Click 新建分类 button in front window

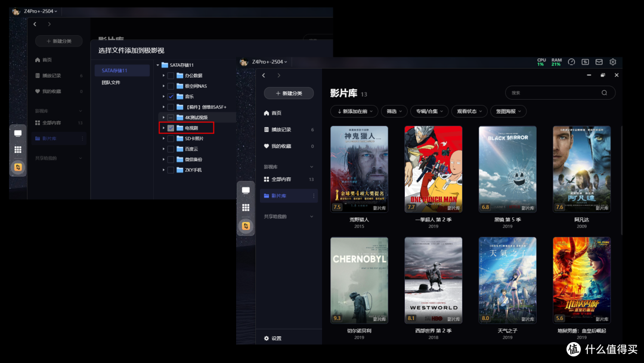(289, 93)
